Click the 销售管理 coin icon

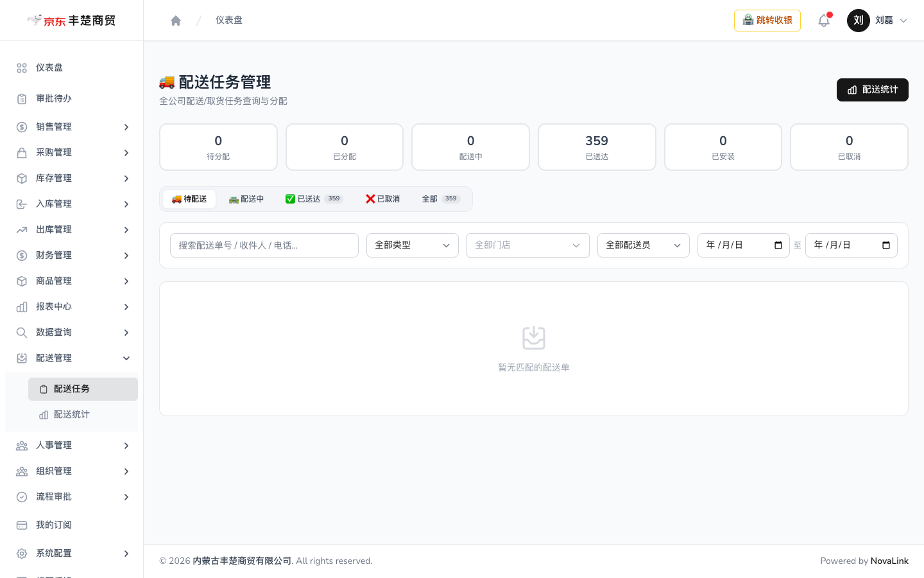point(22,127)
